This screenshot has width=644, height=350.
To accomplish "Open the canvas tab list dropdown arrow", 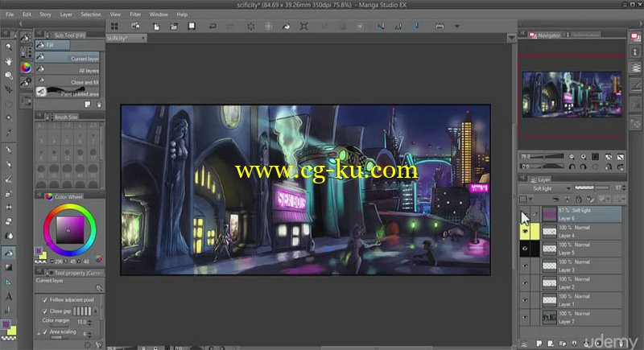I will click(x=511, y=38).
